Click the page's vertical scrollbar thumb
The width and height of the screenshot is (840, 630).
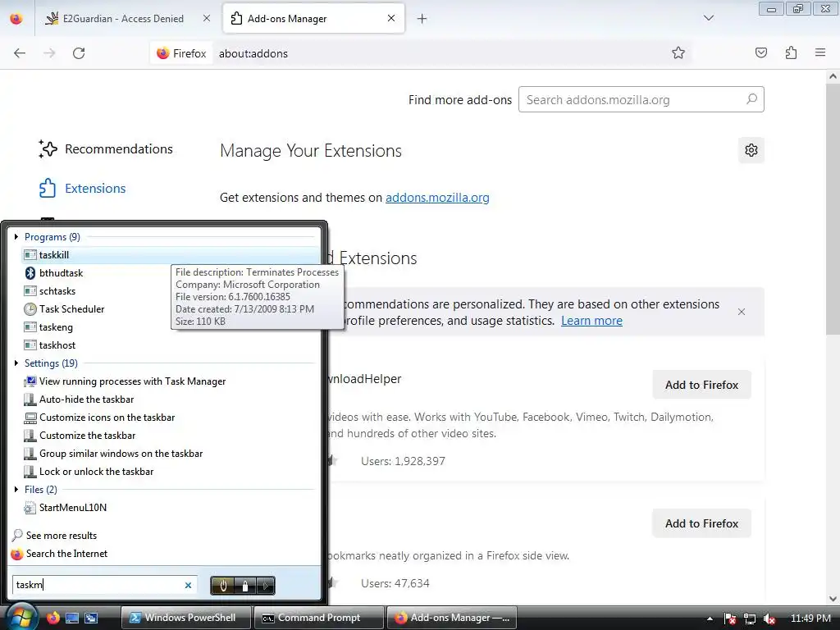pyautogui.click(x=833, y=209)
